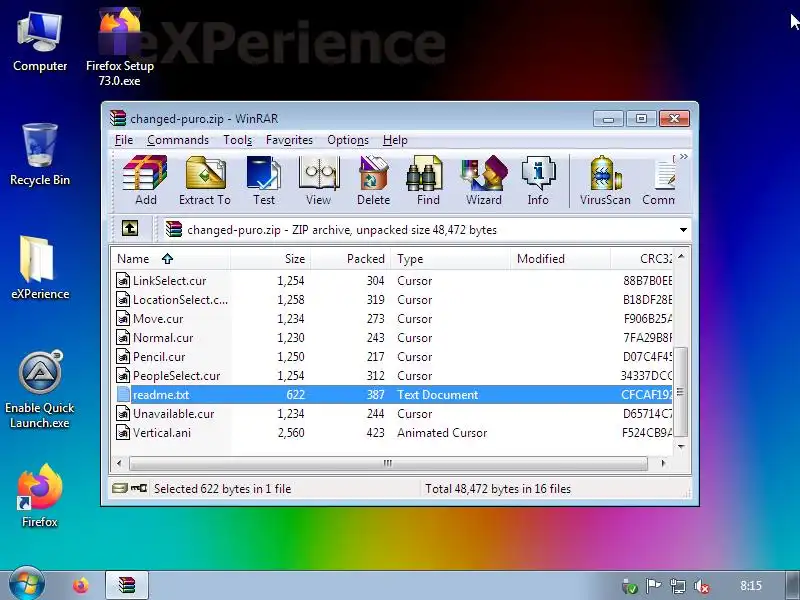This screenshot has height=600, width=800.
Task: Sort by Type column header
Action: pos(451,259)
